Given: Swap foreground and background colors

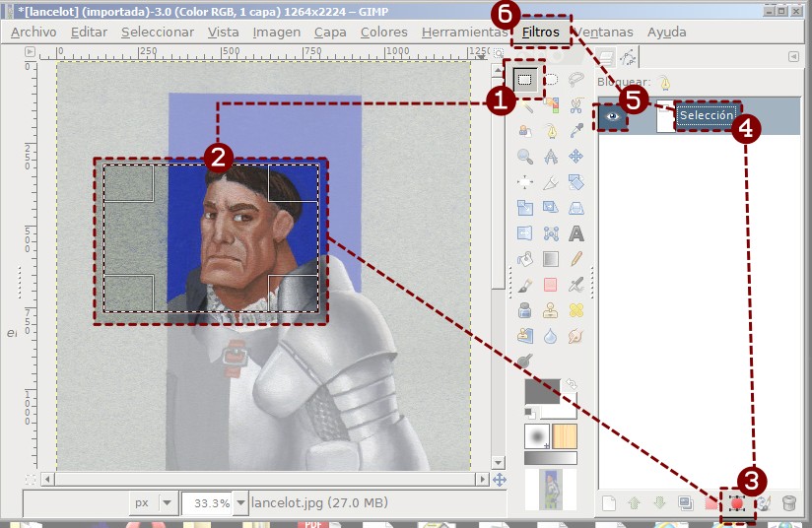Looking at the screenshot, I should [x=572, y=384].
